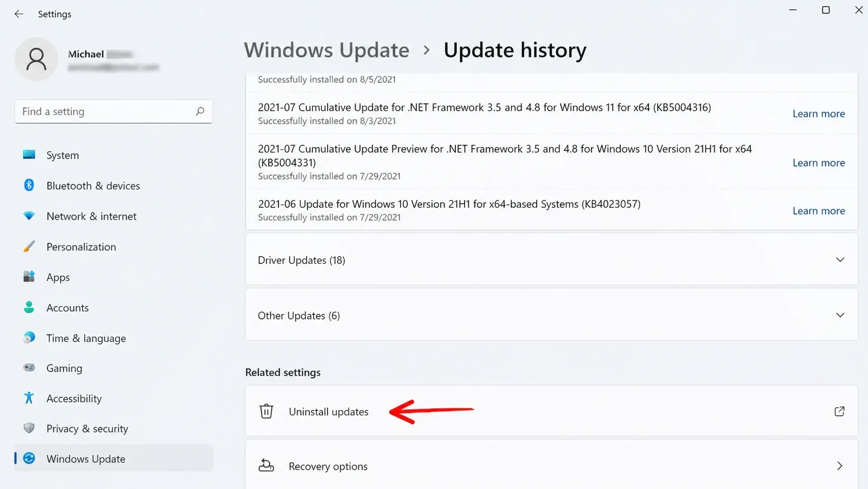The image size is (868, 489).
Task: Open Time & language settings
Action: point(114,338)
